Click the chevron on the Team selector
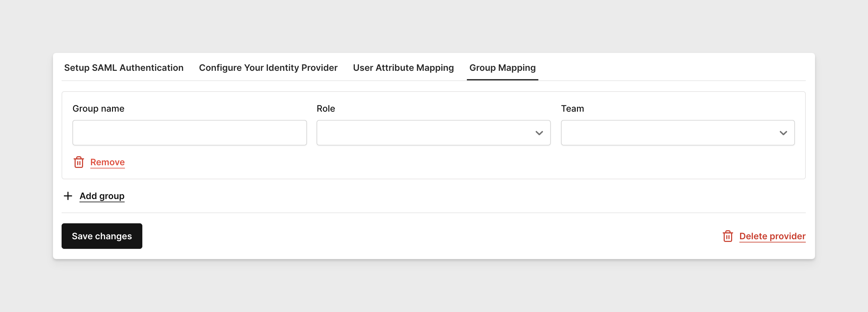The image size is (868, 312). 784,133
